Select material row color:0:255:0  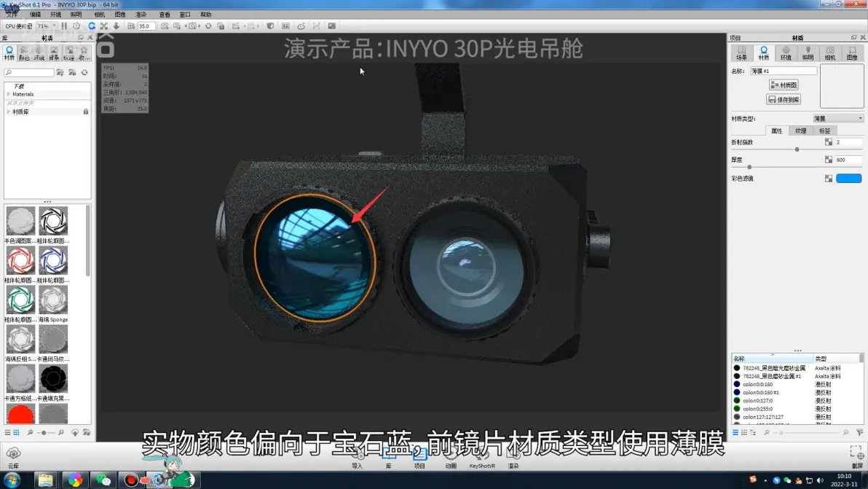pyautogui.click(x=797, y=409)
